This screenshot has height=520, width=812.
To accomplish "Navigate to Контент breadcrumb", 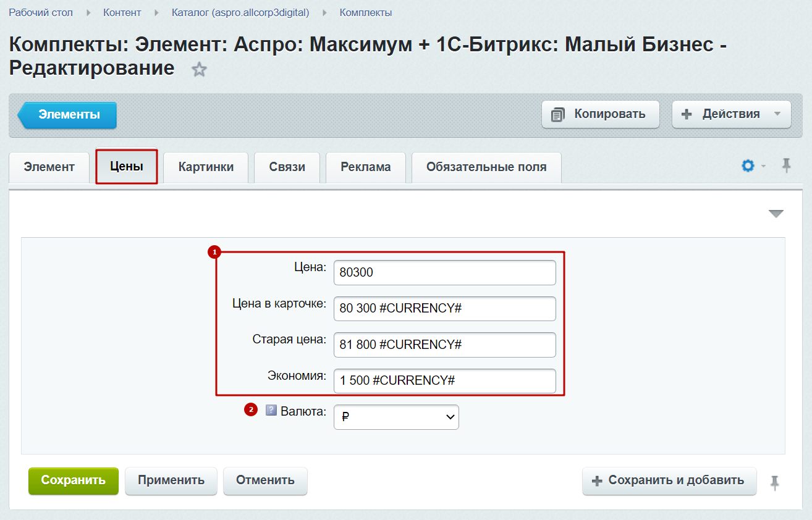I will tap(122, 12).
